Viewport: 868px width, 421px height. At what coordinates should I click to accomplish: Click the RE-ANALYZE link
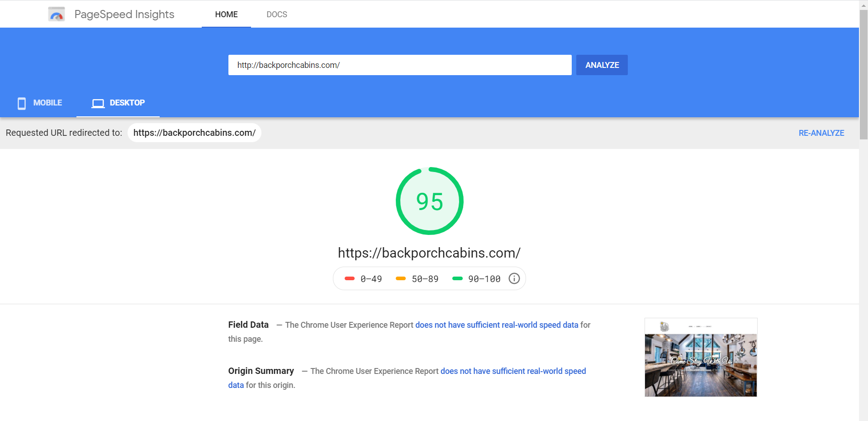821,133
